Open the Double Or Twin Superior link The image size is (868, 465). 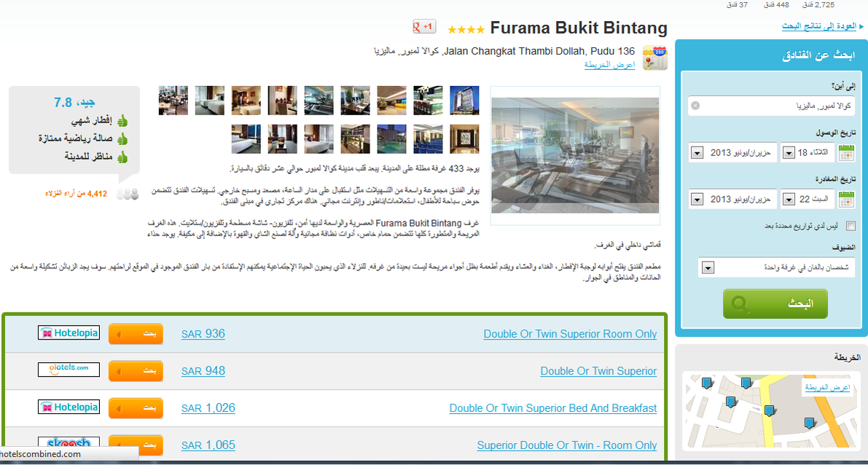point(598,371)
